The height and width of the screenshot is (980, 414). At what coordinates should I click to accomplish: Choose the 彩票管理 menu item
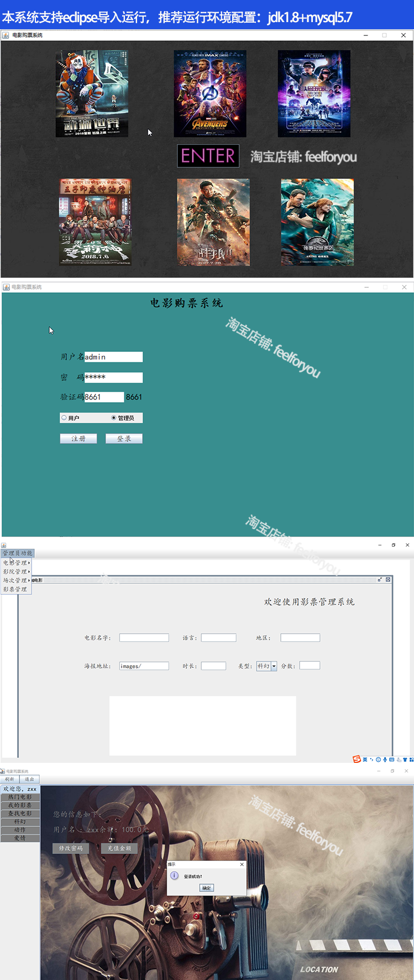point(16,589)
